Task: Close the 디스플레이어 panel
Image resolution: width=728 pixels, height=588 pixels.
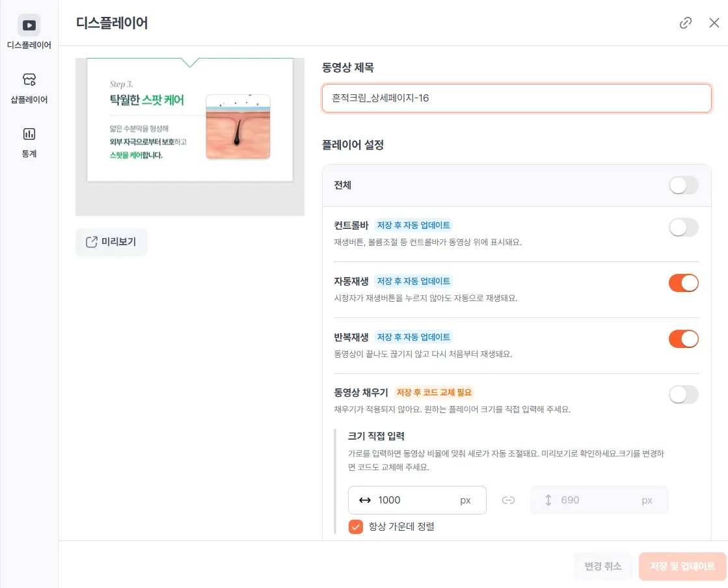Action: tap(714, 23)
